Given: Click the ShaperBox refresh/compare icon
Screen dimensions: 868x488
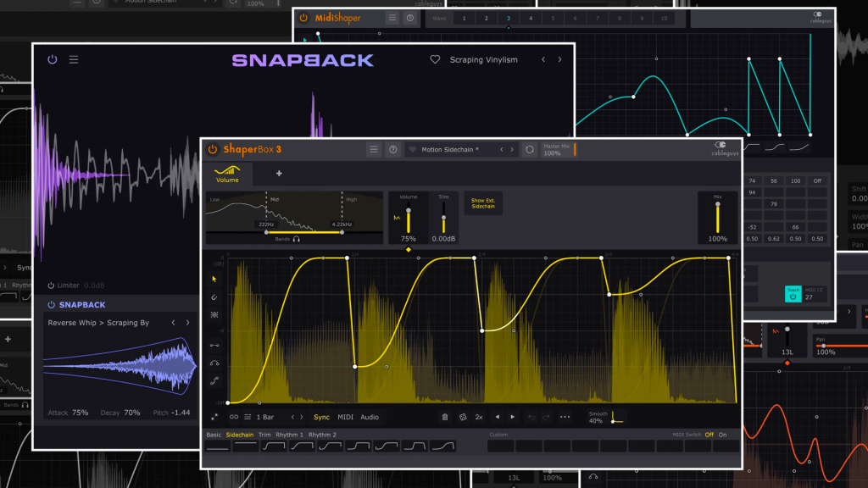Looking at the screenshot, I should click(x=530, y=150).
